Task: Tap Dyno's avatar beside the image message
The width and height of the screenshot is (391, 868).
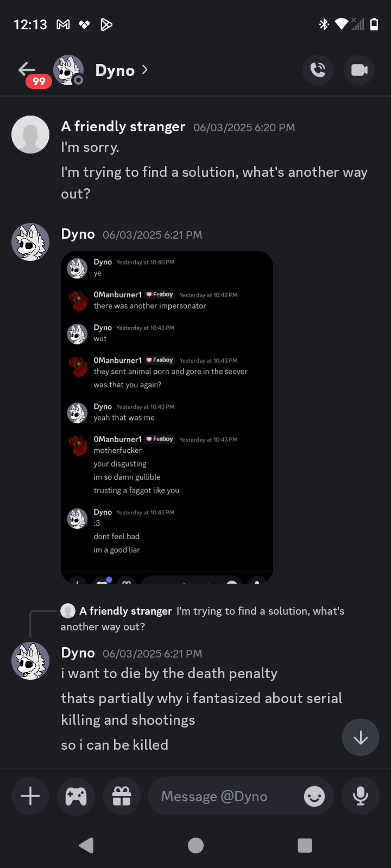Action: (30, 242)
